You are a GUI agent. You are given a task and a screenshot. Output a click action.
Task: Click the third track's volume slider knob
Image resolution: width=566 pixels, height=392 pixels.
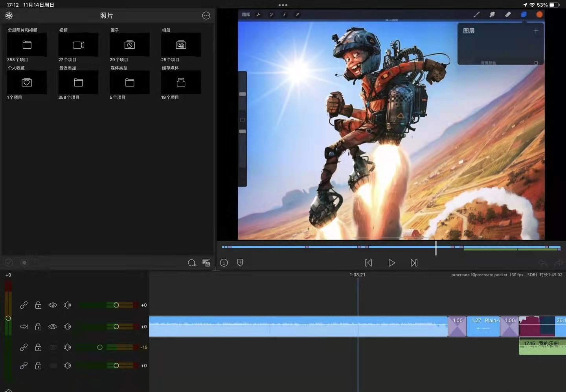(100, 347)
